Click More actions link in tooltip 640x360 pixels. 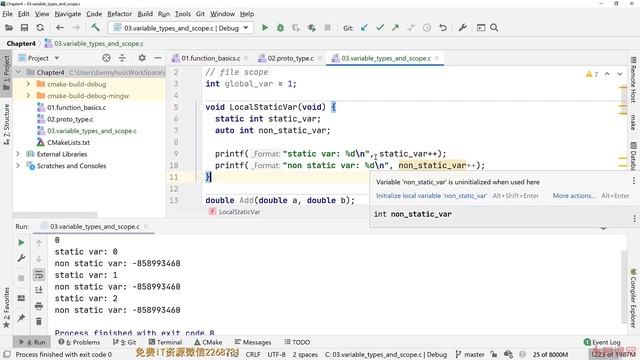coord(574,196)
